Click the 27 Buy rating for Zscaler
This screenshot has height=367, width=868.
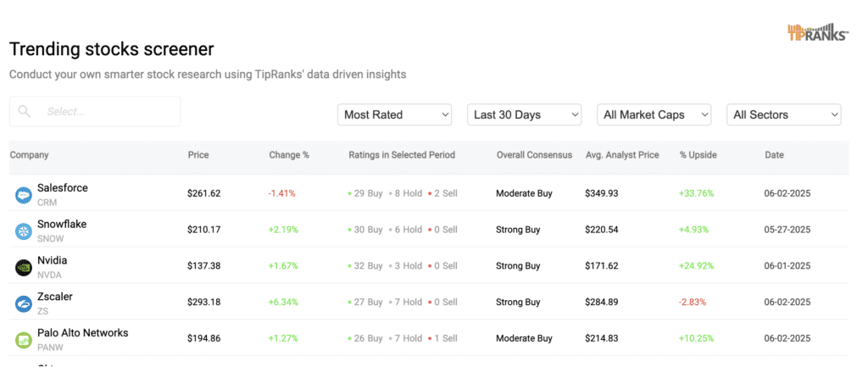coord(365,303)
